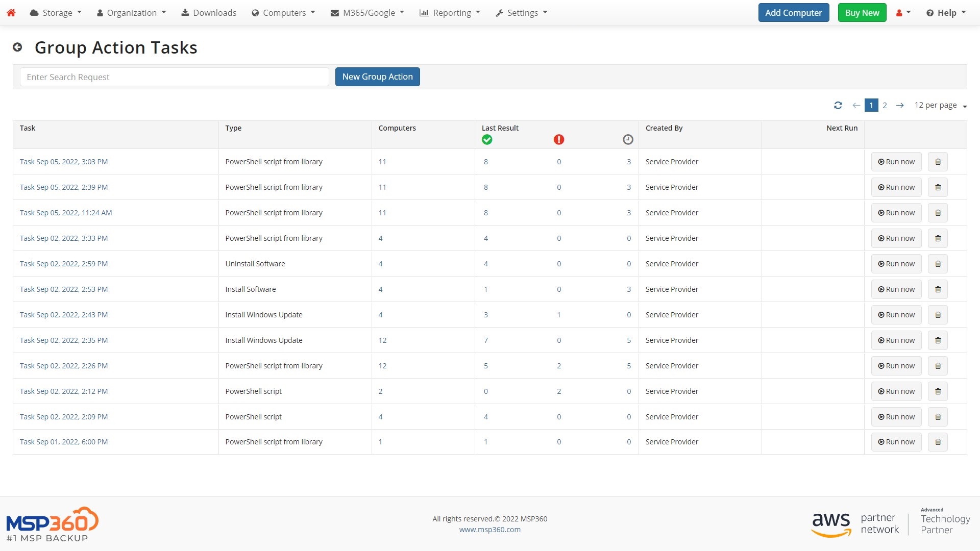Delete Task Sep 05, 2022, 2:39 PM

938,187
